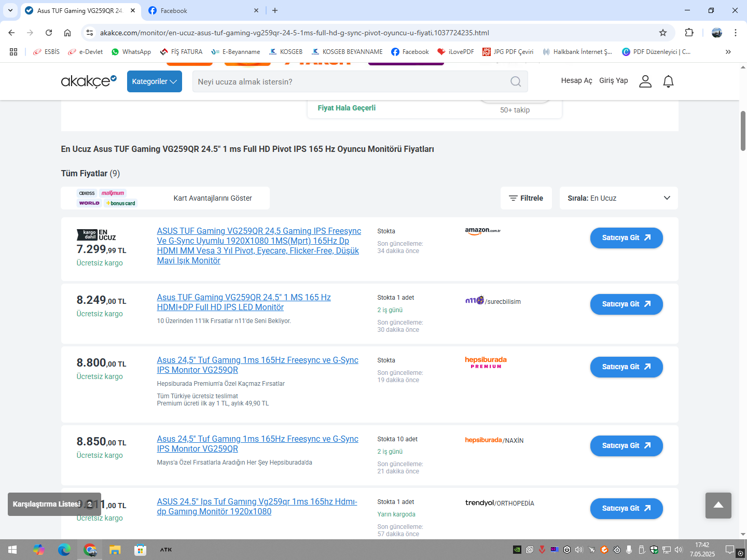The width and height of the screenshot is (747, 560).
Task: Open Chrome three-dot menu
Action: pos(736,33)
